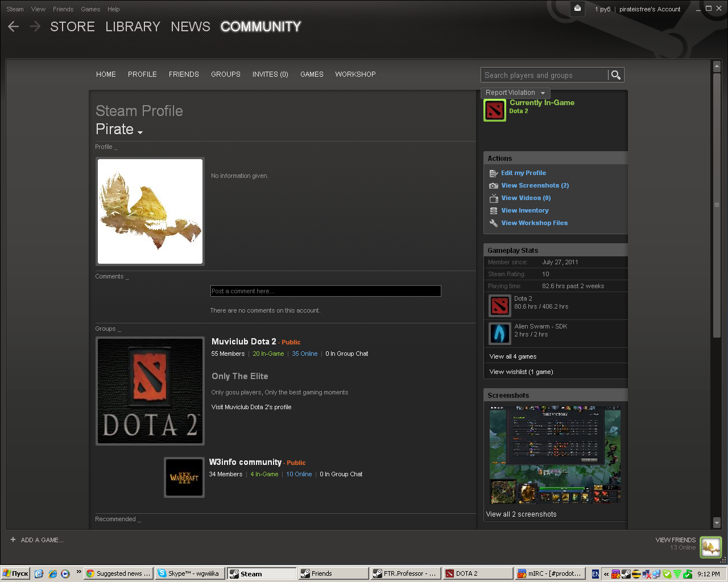Screen dimensions: 728x582
Task: Click the Muviclub DOTA 2 group image
Action: click(150, 391)
